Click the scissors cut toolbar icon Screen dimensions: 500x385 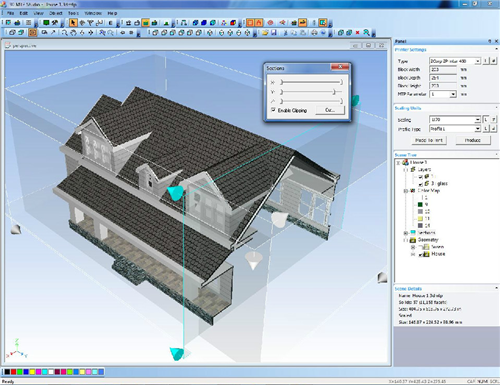pos(285,33)
